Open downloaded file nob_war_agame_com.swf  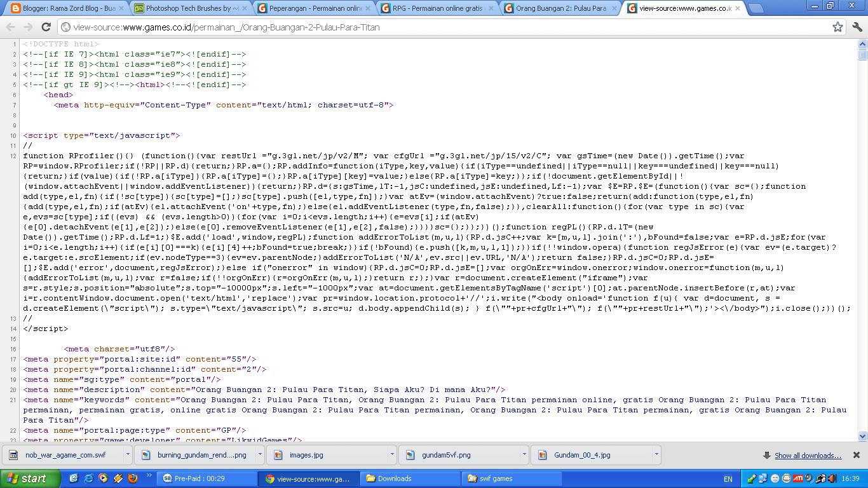coord(63,455)
